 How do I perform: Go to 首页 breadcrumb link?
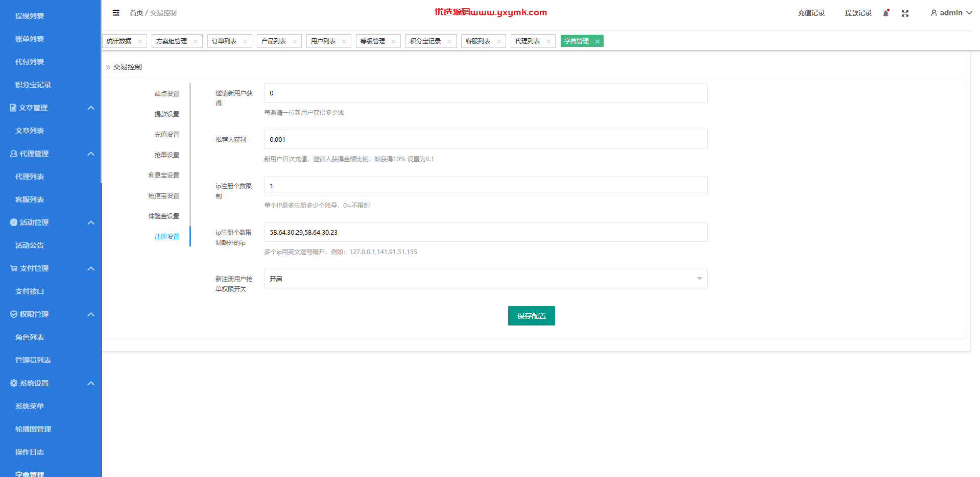coord(136,13)
